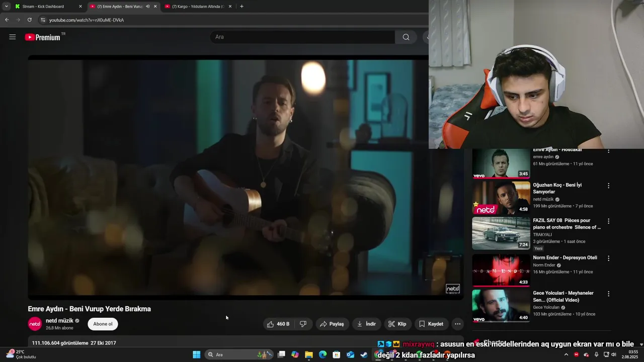
Task: Click the 'FAZIL SAY 08 Pièces pour' title
Action: click(567, 224)
